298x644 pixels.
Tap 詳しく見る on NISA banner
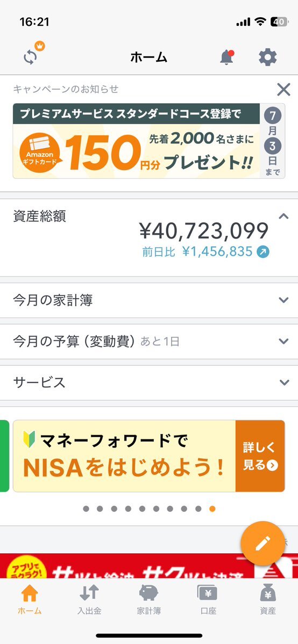coord(260,456)
